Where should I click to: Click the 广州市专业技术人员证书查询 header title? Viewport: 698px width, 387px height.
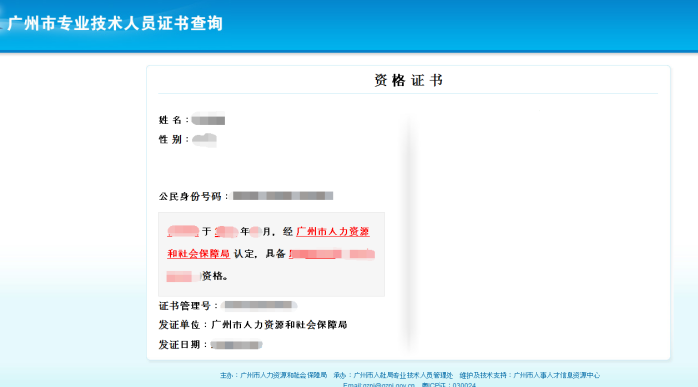click(x=115, y=23)
